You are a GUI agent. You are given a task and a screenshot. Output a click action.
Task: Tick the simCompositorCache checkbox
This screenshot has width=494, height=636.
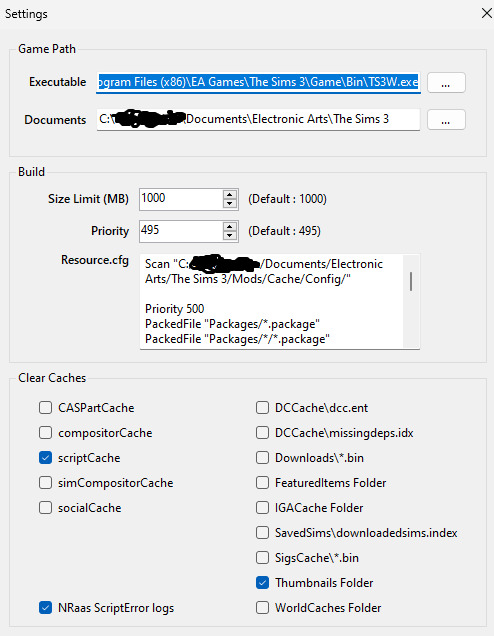(45, 483)
